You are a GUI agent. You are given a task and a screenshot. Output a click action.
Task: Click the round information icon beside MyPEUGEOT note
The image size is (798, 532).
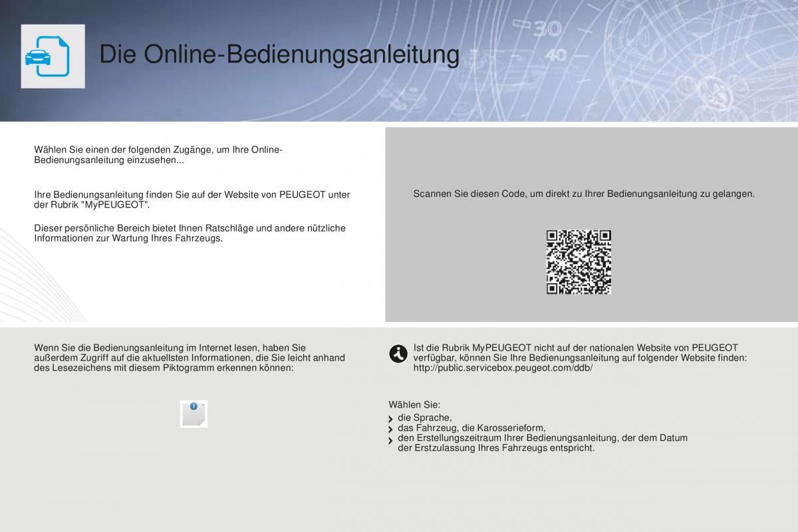[x=398, y=354]
